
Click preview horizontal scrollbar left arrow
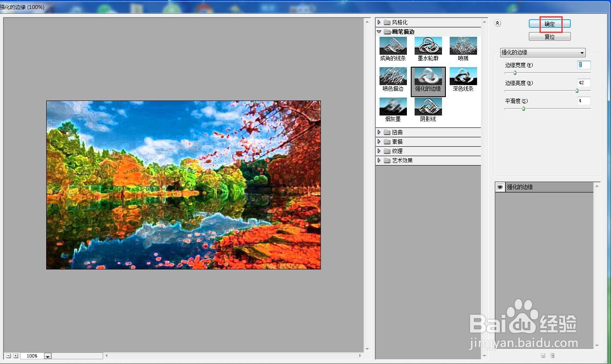pyautogui.click(x=107, y=355)
